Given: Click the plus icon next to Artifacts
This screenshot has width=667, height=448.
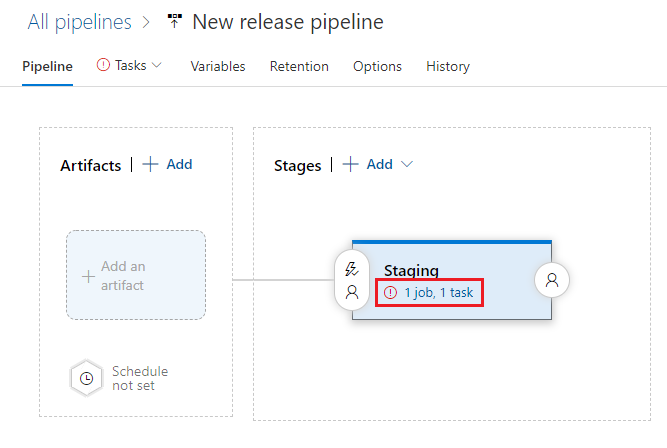Looking at the screenshot, I should [x=151, y=164].
